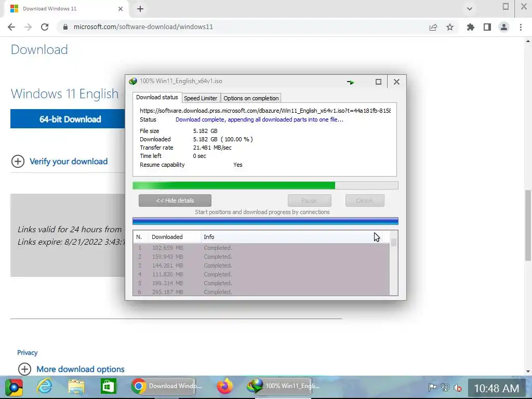Screen dimensions: 532x399
Task: Open Chrome three-dot menu
Action: point(521,27)
